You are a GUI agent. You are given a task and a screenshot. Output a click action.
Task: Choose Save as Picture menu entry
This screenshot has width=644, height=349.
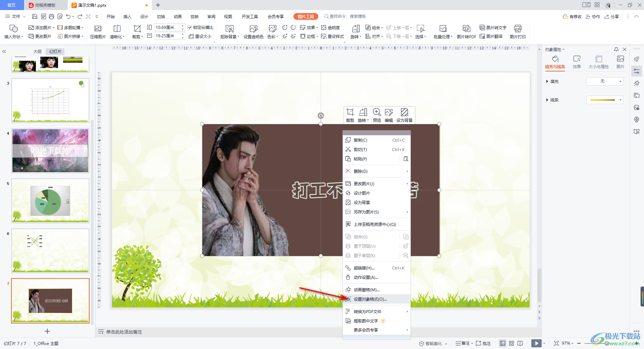(376, 212)
